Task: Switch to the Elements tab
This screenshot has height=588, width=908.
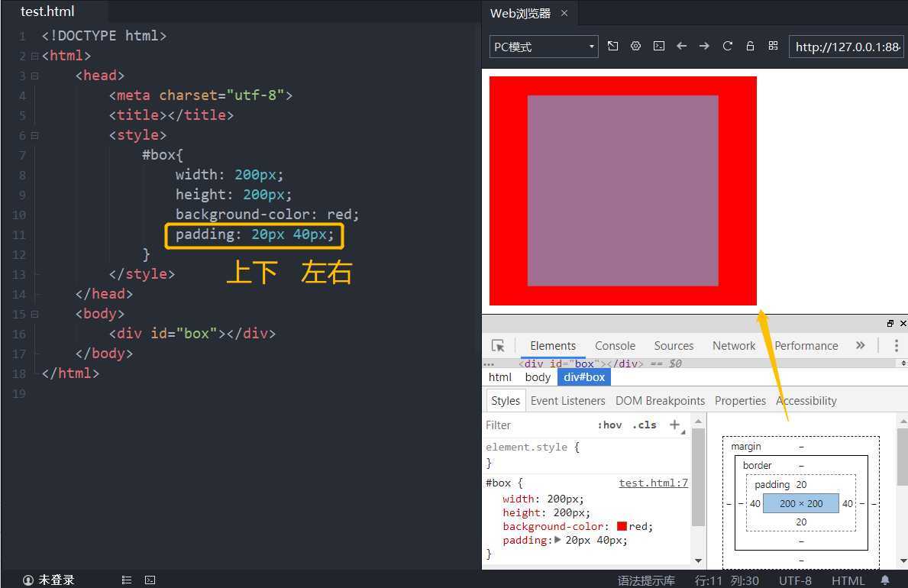Action: (x=553, y=346)
